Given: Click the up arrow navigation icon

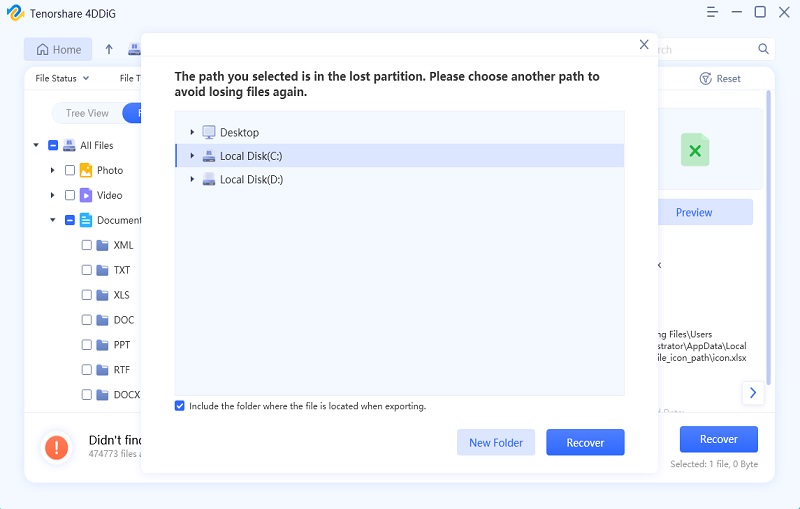Looking at the screenshot, I should tap(109, 49).
